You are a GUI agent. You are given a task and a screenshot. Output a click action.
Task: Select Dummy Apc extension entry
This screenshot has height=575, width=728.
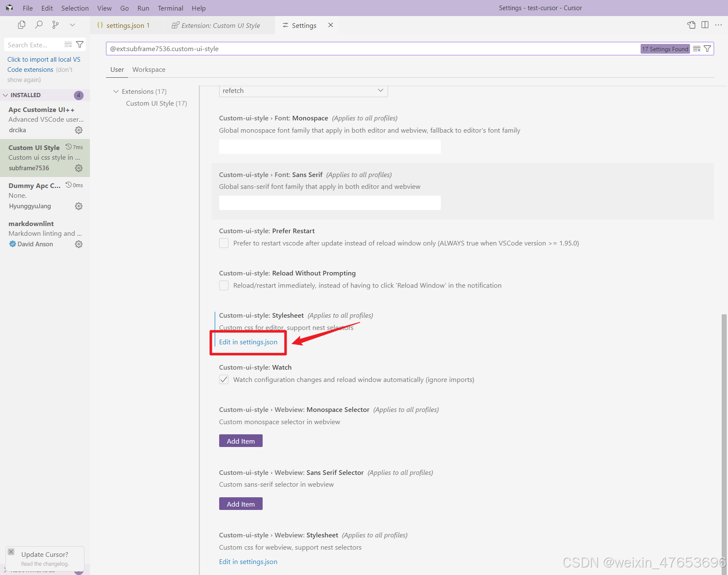[x=45, y=196]
